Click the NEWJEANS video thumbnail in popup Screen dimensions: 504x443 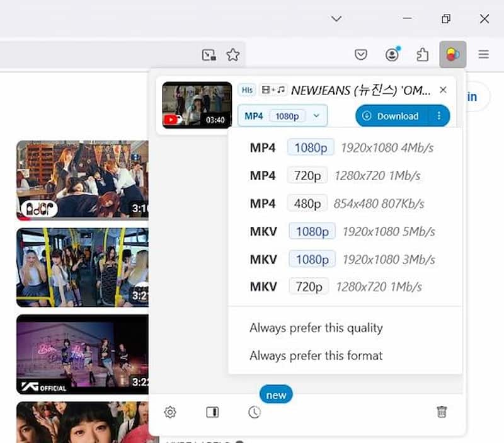coord(197,105)
